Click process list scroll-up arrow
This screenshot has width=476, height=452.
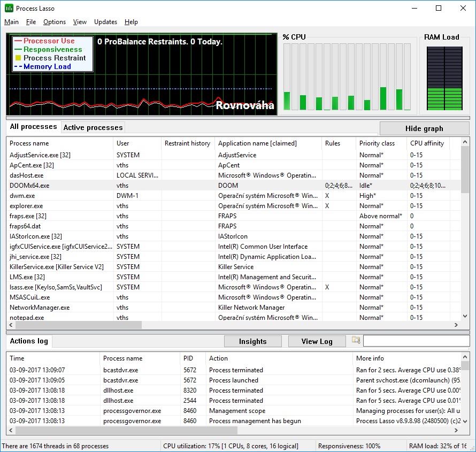pos(465,143)
